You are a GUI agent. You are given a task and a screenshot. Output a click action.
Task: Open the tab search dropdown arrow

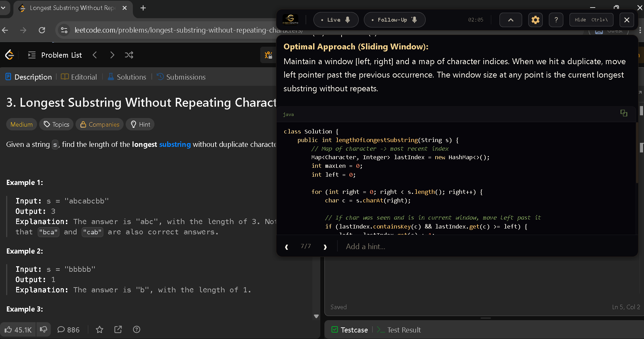pos(3,8)
